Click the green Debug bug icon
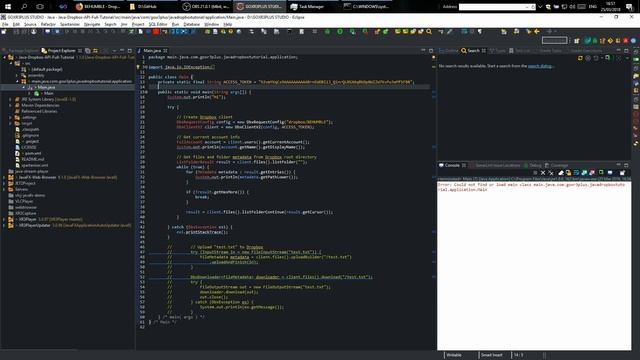 click(327, 32)
